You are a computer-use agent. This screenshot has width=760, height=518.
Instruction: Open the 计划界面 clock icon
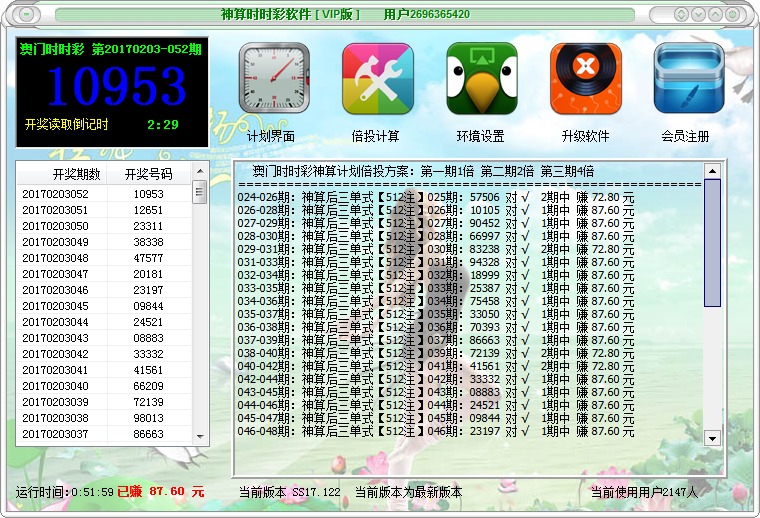pyautogui.click(x=274, y=78)
